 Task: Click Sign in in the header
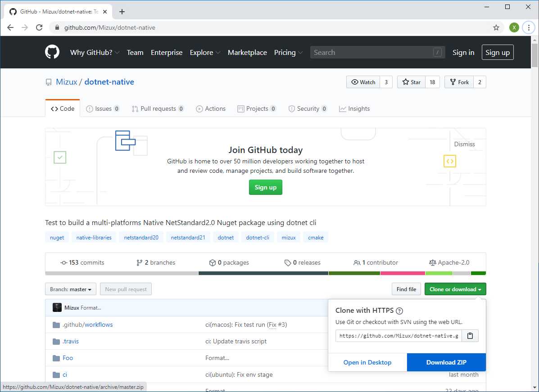click(x=463, y=52)
